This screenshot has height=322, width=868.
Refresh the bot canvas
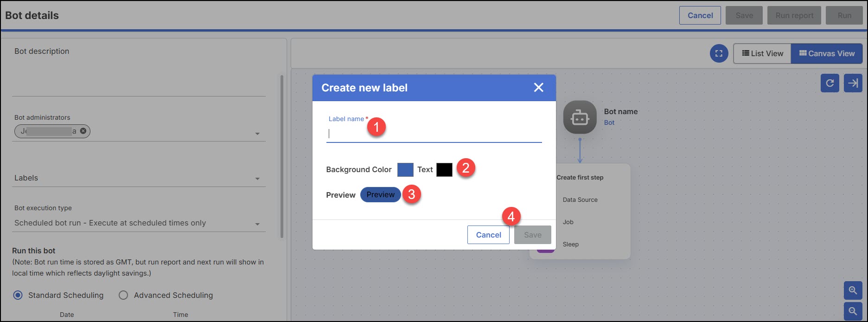pos(830,83)
